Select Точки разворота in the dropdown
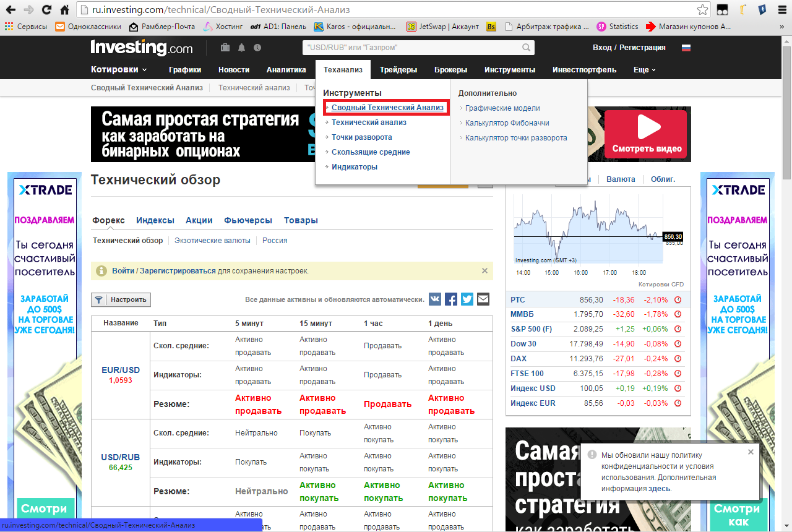 361,137
